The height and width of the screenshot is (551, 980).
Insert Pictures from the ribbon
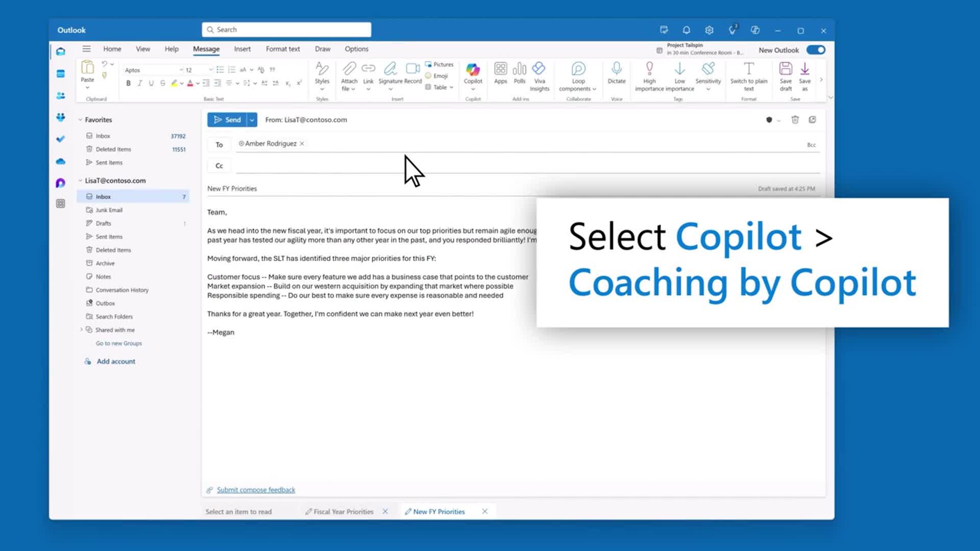(439, 64)
